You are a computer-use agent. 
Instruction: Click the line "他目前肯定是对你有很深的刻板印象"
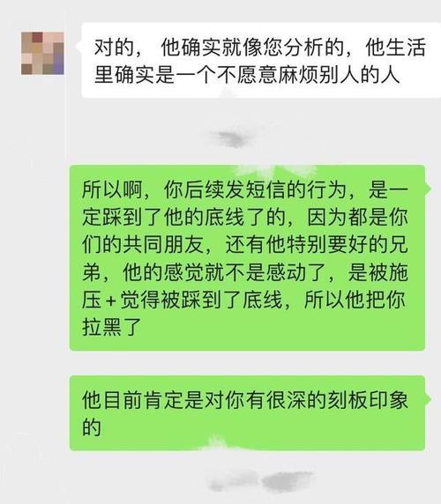245,400
